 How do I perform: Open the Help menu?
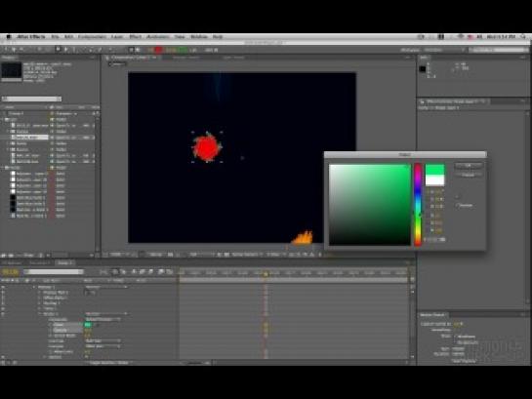click(x=218, y=37)
